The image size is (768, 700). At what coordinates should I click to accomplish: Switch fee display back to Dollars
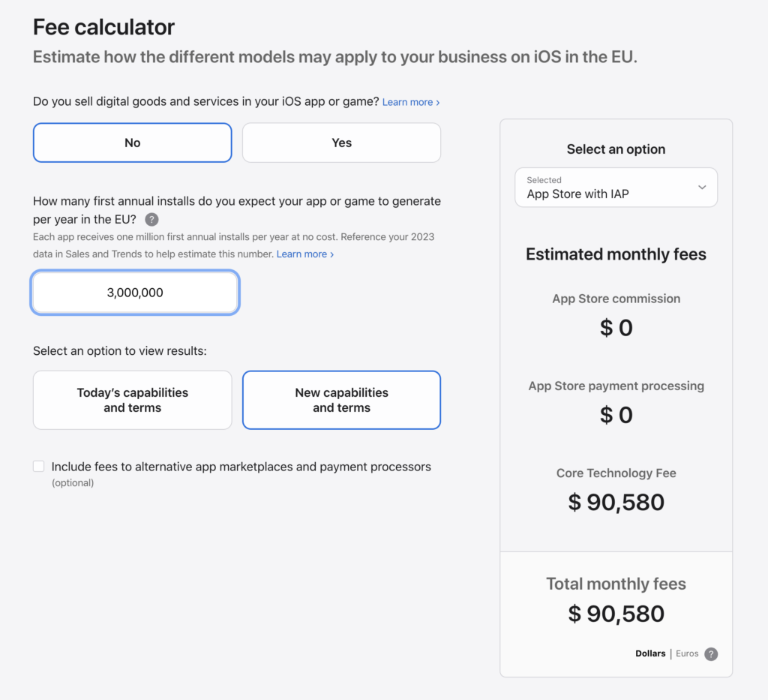(650, 653)
